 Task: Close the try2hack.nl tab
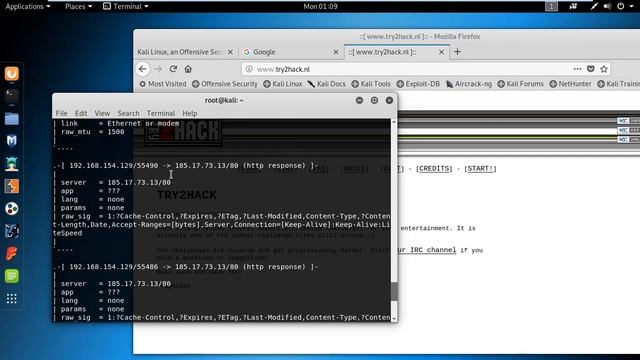coord(441,52)
